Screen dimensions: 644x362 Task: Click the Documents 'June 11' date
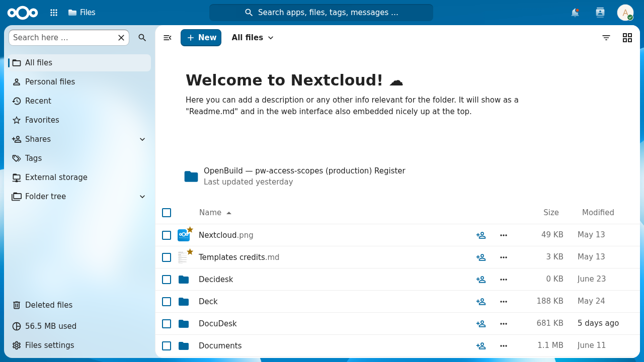click(592, 345)
